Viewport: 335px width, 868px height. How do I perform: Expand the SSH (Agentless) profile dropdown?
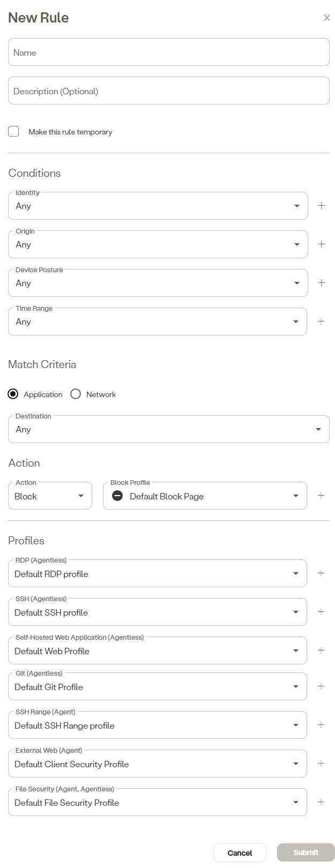coord(157,612)
